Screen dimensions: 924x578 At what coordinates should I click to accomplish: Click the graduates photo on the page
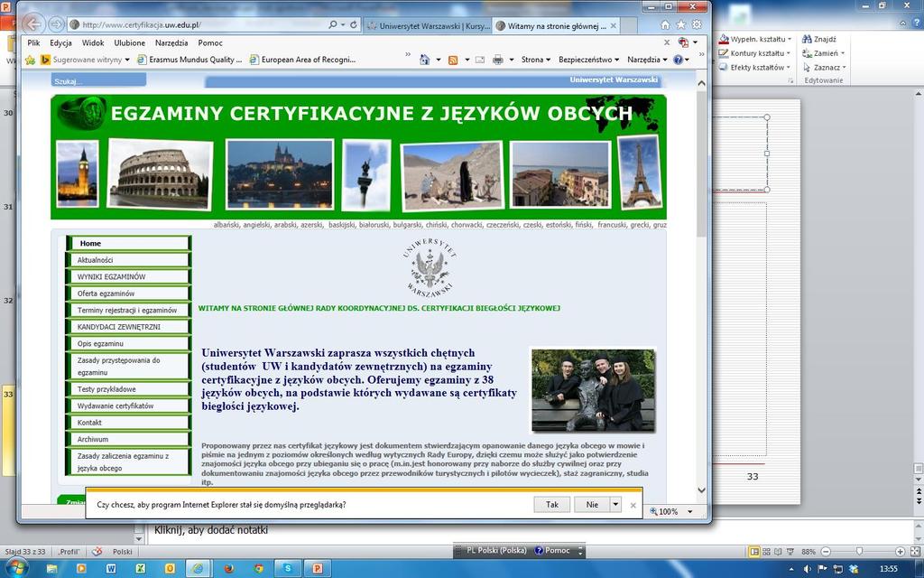pyautogui.click(x=593, y=390)
